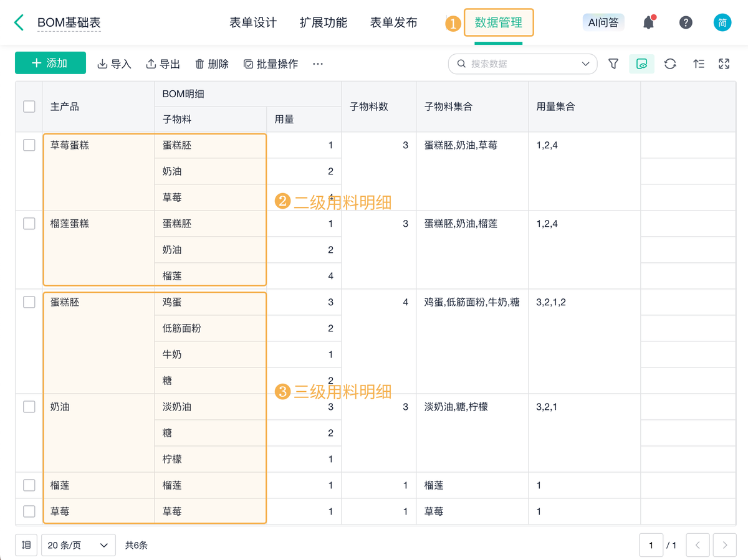Switch to the 表单设计 tab
This screenshot has width=748, height=560.
pos(253,23)
